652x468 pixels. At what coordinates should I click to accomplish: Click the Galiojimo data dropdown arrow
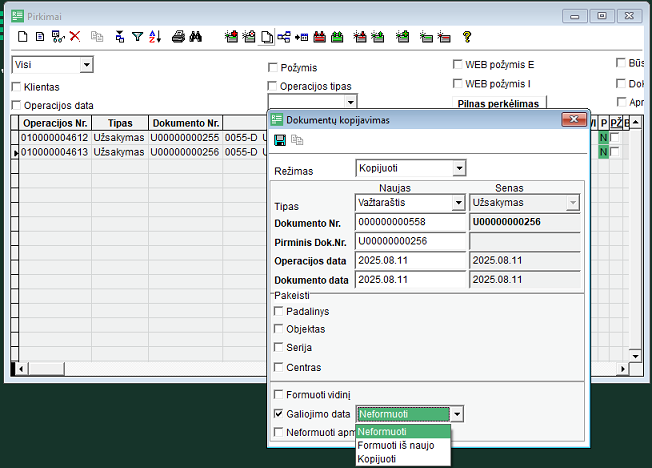(457, 414)
